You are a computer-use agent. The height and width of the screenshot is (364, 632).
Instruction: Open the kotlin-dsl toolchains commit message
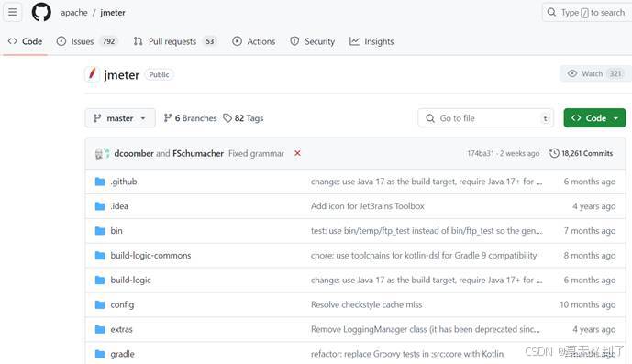(424, 256)
